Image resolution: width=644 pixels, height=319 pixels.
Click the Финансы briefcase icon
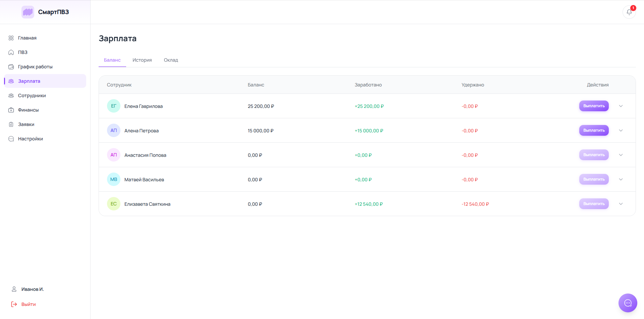[11, 110]
